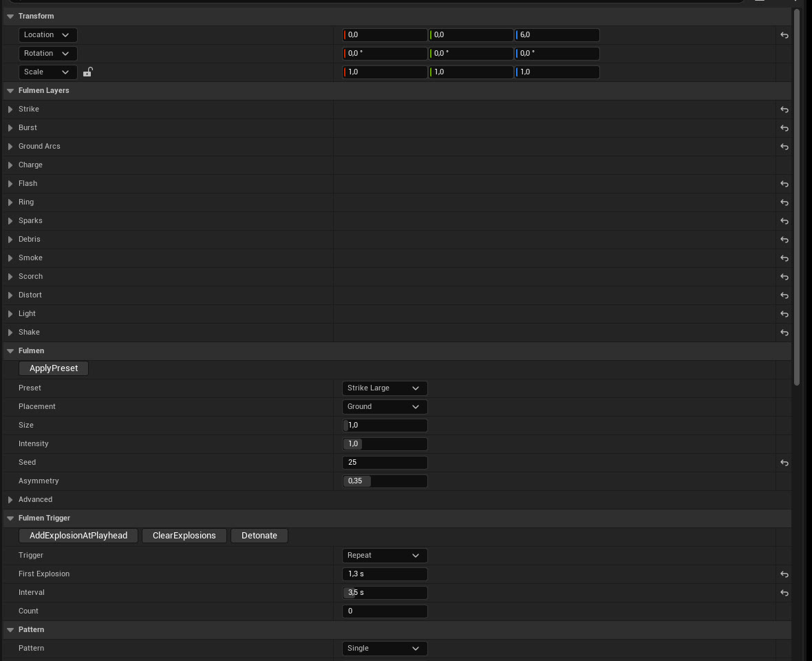Adjust the Interval slider showing 3,5 s

[x=385, y=593]
